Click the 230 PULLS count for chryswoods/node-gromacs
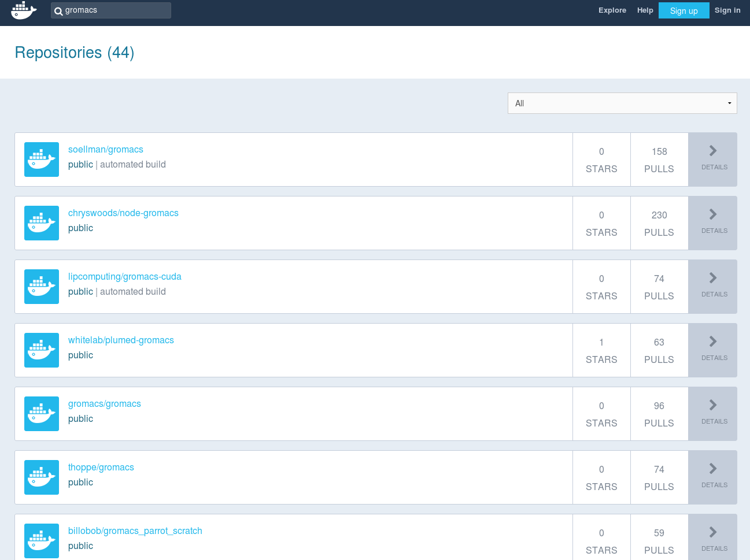The width and height of the screenshot is (750, 560). pos(659,223)
